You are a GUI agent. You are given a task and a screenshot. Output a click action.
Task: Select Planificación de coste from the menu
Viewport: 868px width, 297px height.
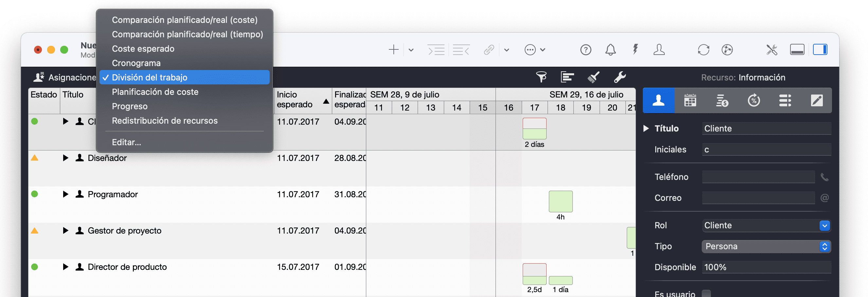click(155, 92)
